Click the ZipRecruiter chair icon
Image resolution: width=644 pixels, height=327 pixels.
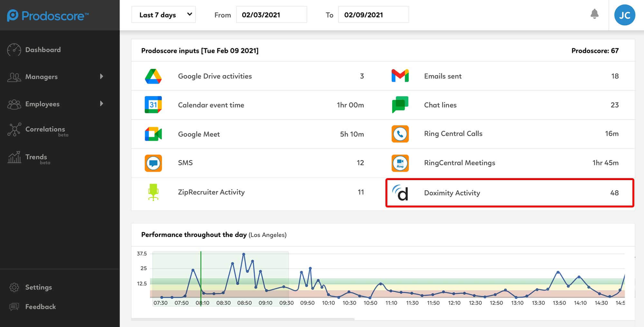[153, 192]
